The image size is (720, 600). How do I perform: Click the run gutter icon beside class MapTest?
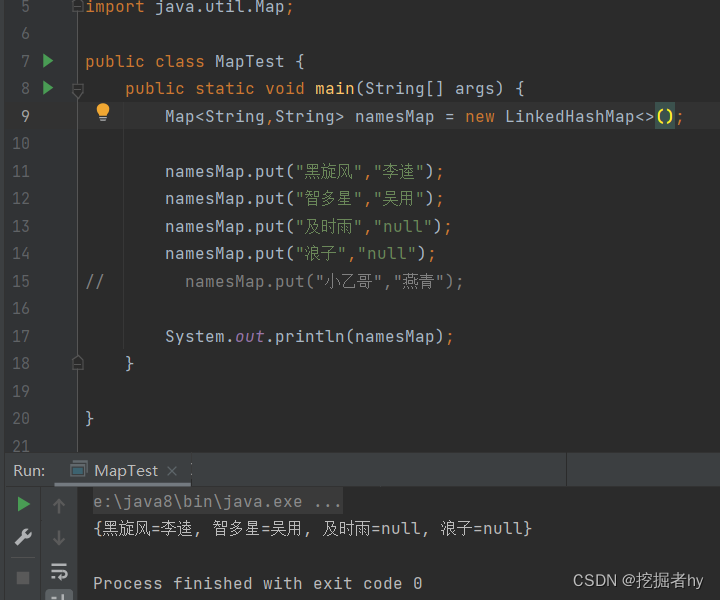48,61
